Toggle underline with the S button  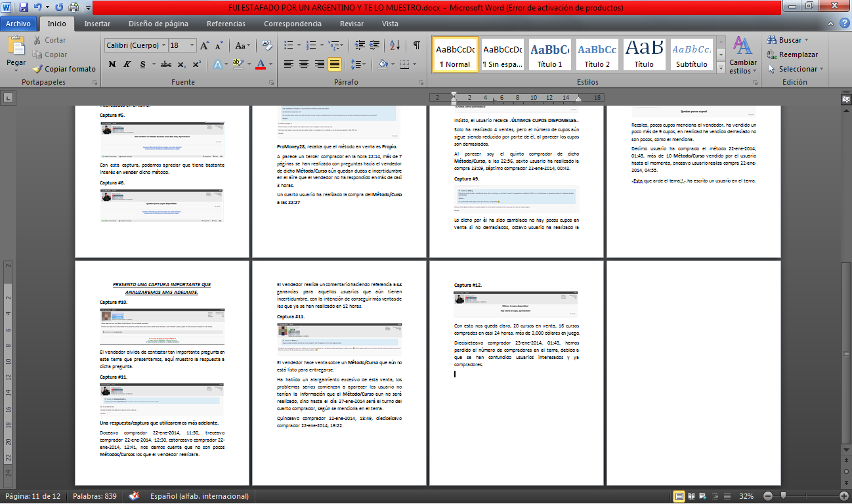(143, 64)
